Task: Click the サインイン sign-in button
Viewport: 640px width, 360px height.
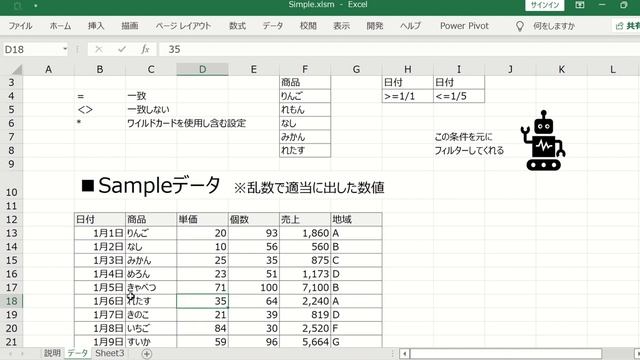Action: tap(544, 5)
